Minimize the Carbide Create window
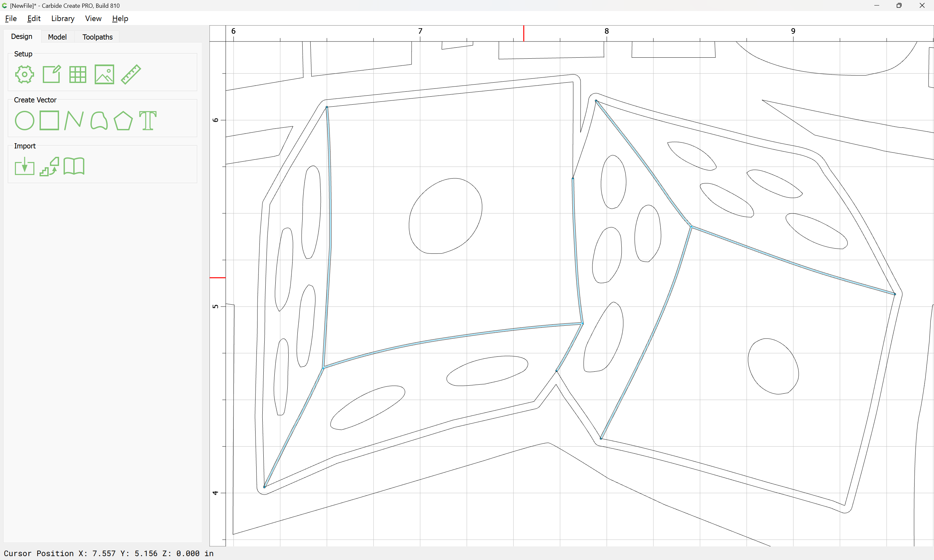 click(877, 5)
